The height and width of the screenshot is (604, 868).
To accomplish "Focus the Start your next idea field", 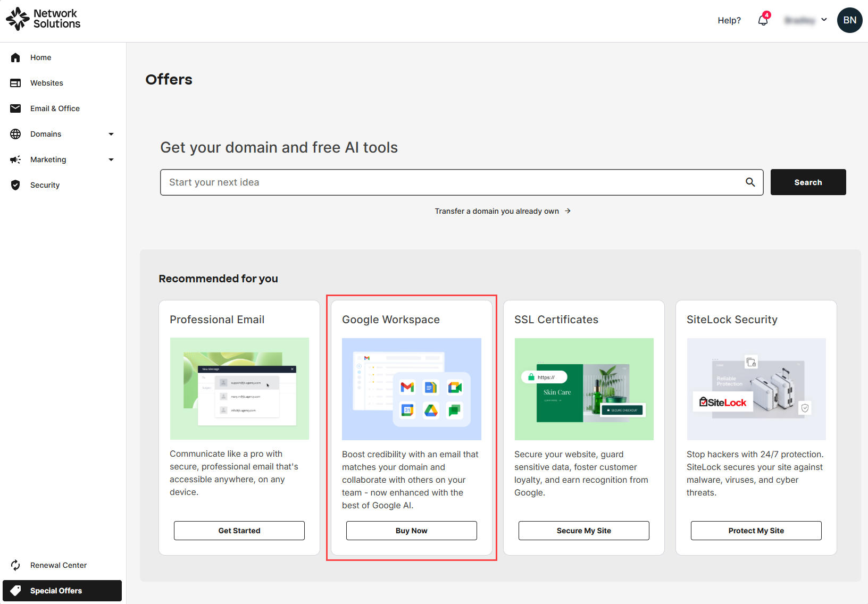I will pos(462,182).
